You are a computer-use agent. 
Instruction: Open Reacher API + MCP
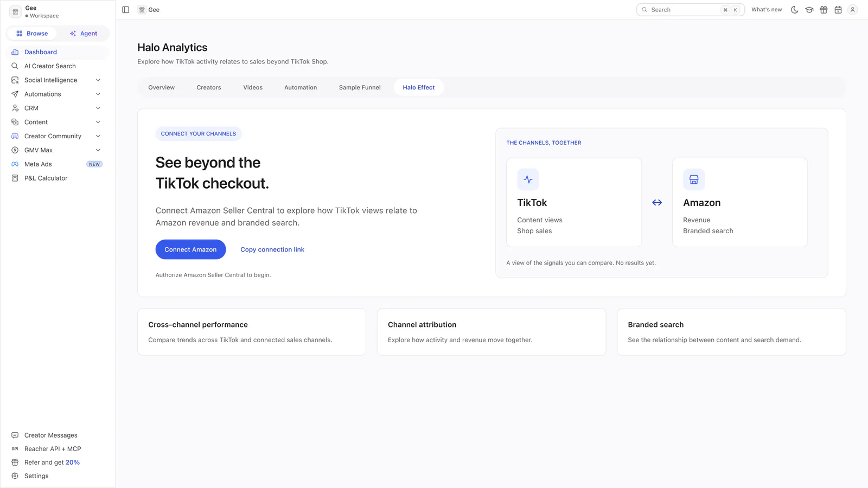pyautogui.click(x=58, y=449)
